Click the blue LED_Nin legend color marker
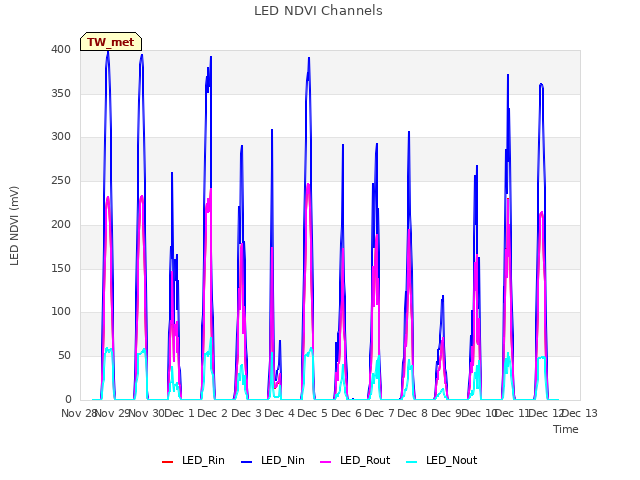 (247, 462)
